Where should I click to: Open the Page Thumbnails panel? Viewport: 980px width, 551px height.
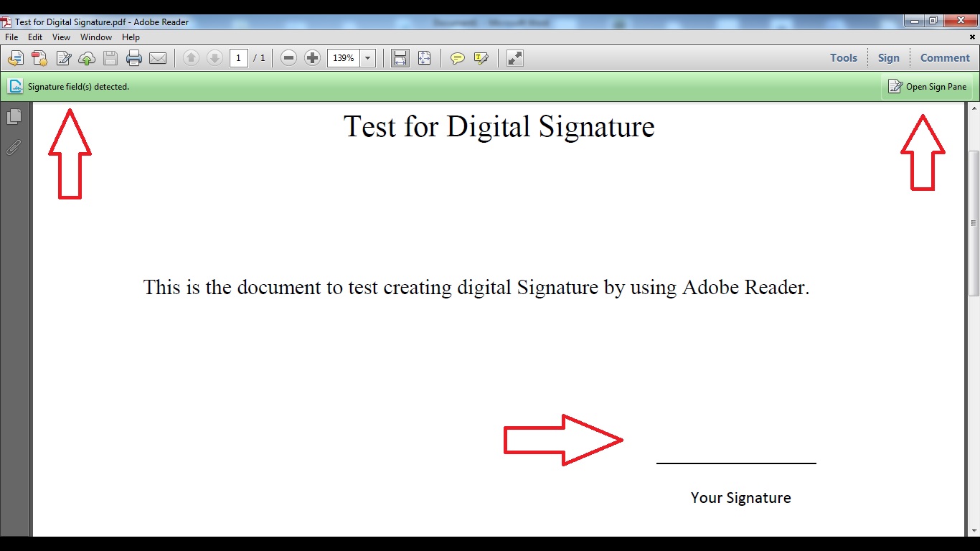14,116
